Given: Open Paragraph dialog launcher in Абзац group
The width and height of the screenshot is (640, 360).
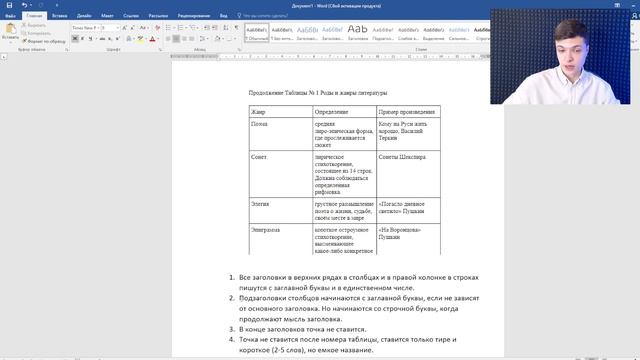Looking at the screenshot, I should click(239, 49).
